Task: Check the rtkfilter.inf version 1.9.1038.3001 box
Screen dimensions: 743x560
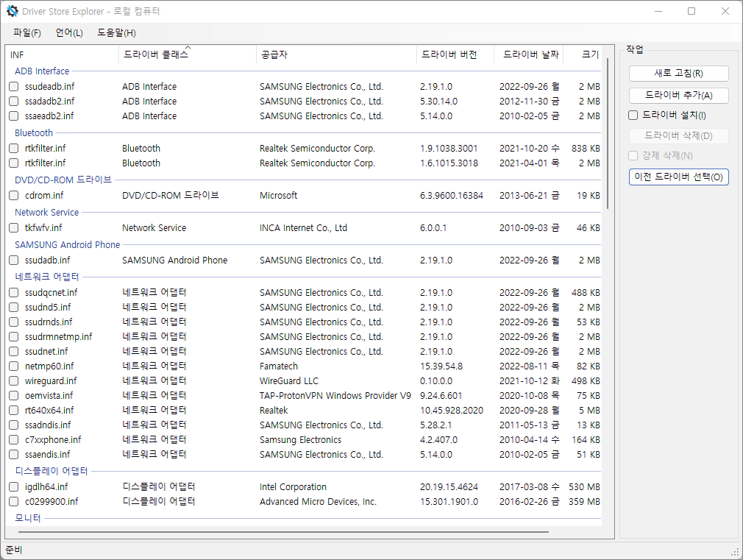Action: 14,149
